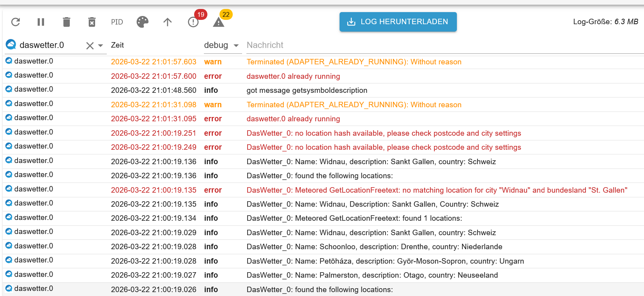The image size is (644, 296).
Task: Toggle the PID column display
Action: pyautogui.click(x=117, y=22)
